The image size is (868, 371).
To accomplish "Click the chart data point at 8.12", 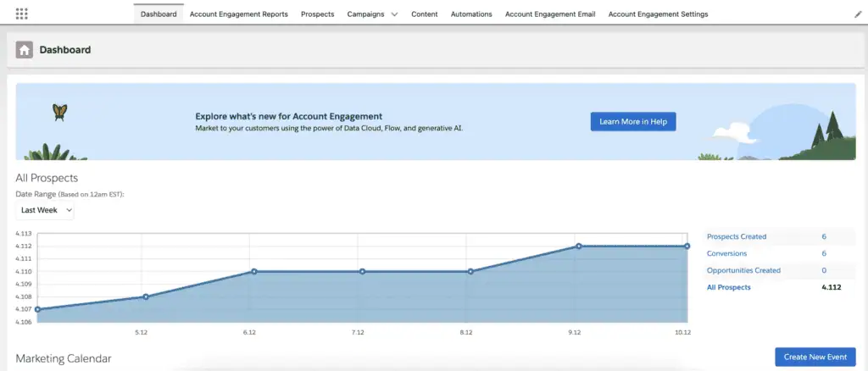I will pos(470,272).
